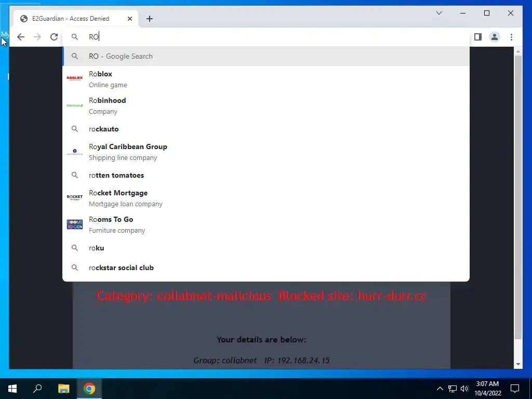Image resolution: width=532 pixels, height=399 pixels.
Task: Click 'Blocked site: hurr-durr.cc' red text
Action: pos(352,296)
